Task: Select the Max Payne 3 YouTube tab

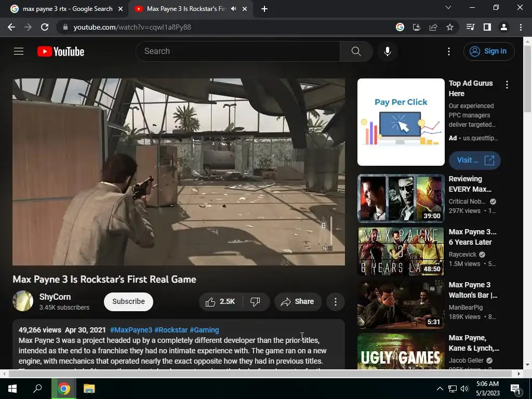Action: tap(185, 9)
